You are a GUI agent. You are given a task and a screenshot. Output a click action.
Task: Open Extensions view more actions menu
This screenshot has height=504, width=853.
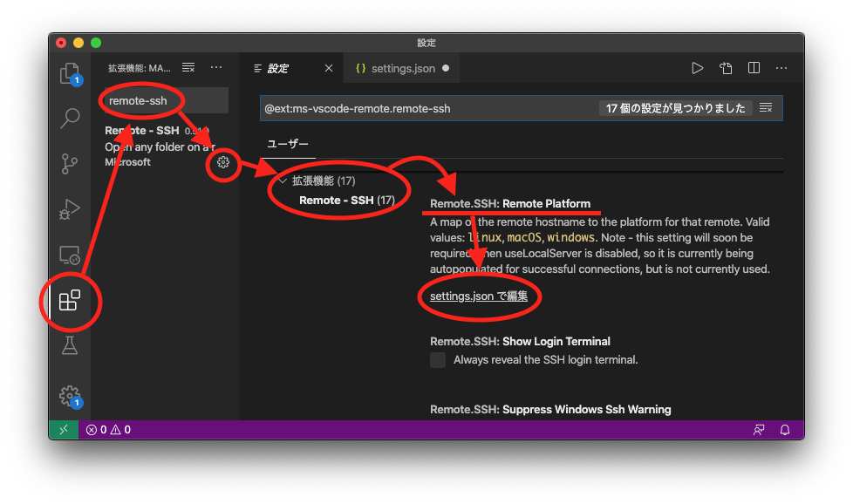pos(216,67)
